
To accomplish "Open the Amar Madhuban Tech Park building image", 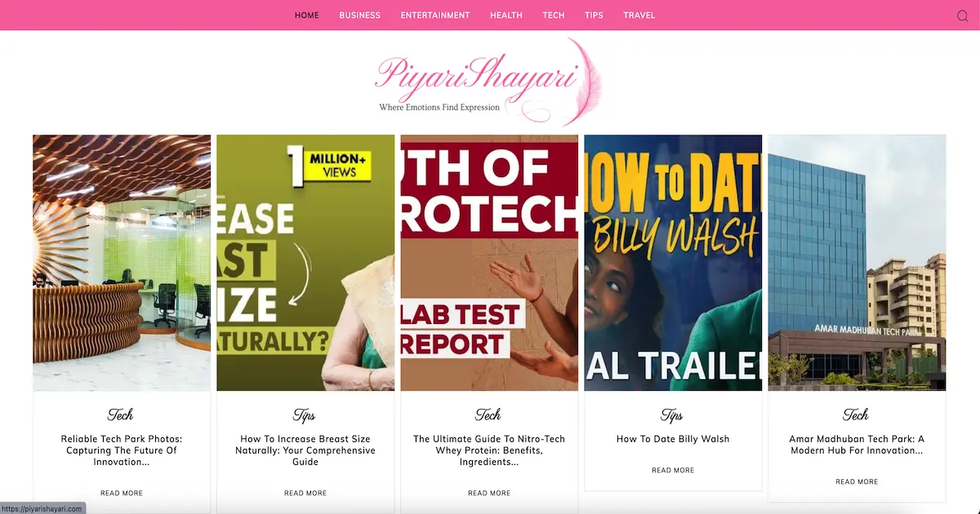I will tap(857, 263).
